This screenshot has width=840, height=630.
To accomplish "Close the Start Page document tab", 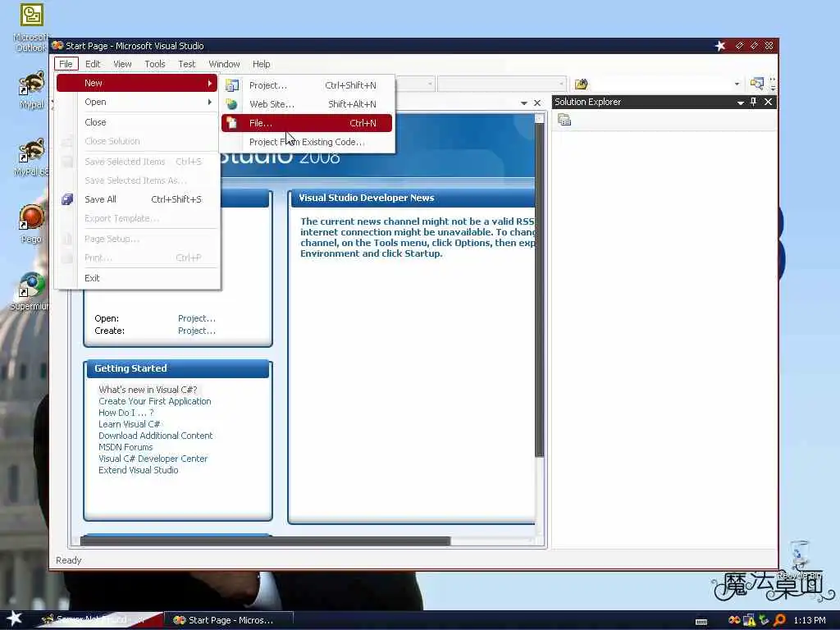I will coord(537,103).
